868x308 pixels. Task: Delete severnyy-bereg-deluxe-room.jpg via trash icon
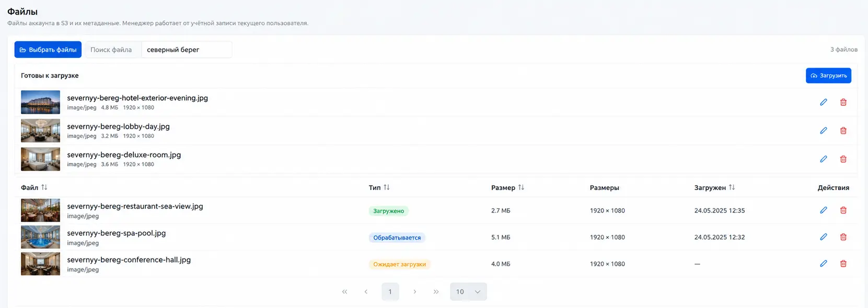pos(843,159)
